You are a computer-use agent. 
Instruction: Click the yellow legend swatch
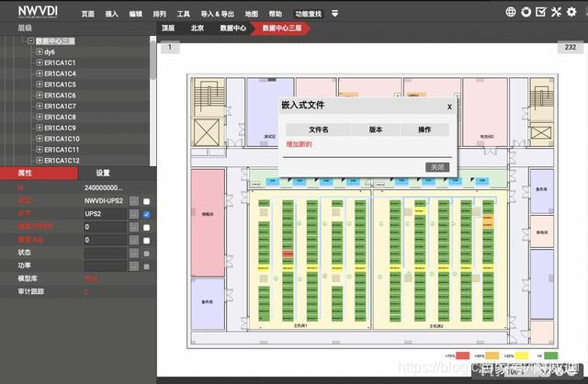521,356
